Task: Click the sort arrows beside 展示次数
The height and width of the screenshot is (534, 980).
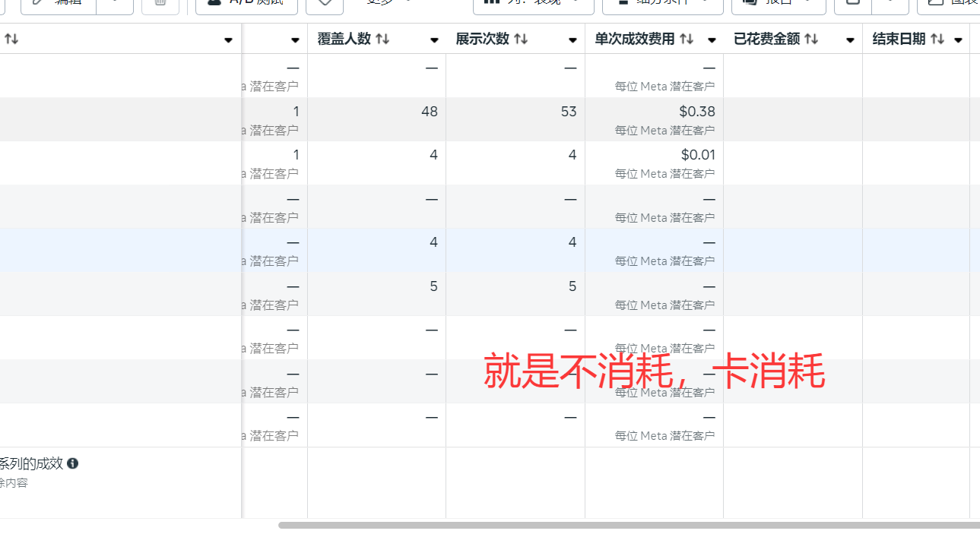Action: click(521, 39)
